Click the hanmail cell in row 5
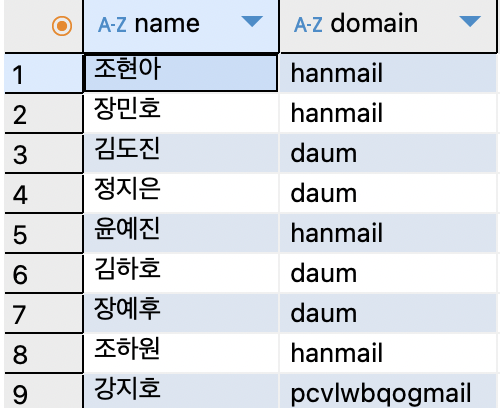 tap(388, 233)
